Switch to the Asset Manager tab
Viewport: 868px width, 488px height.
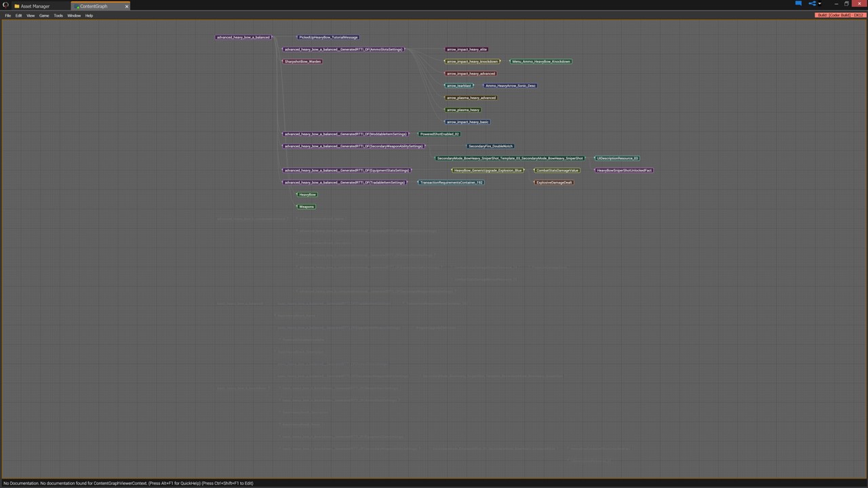click(x=35, y=6)
